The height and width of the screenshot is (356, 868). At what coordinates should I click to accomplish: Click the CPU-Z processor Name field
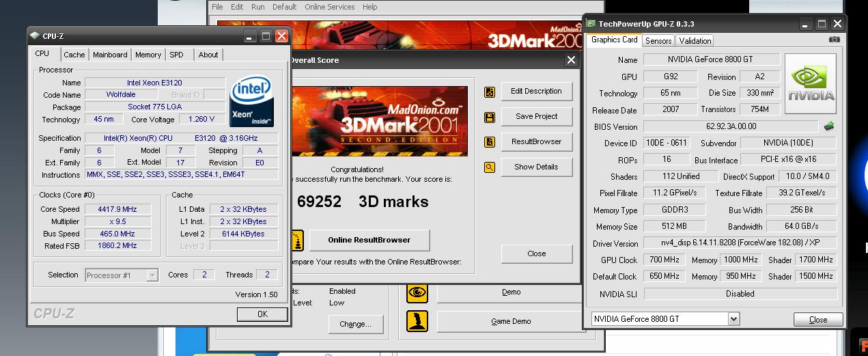(x=155, y=83)
